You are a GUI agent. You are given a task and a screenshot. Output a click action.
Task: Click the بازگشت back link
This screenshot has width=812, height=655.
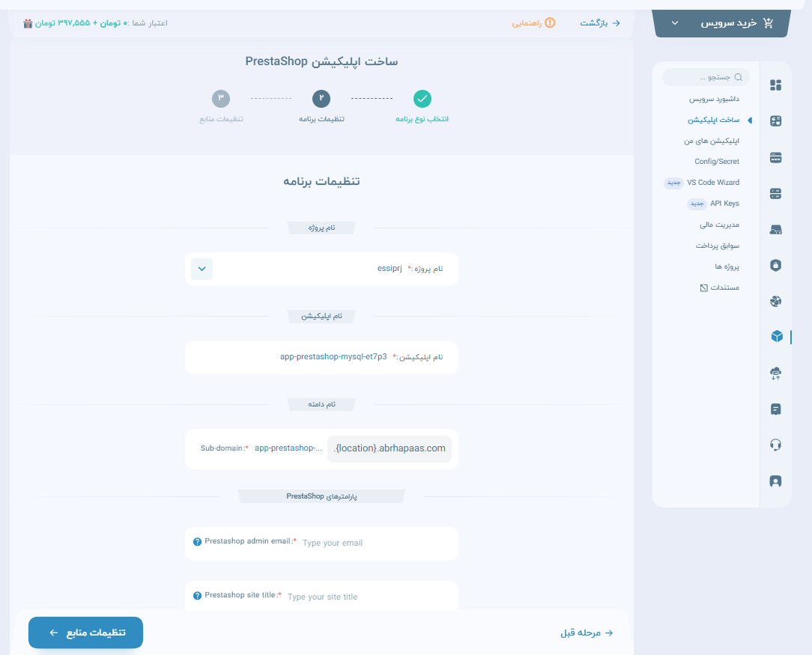pos(600,23)
